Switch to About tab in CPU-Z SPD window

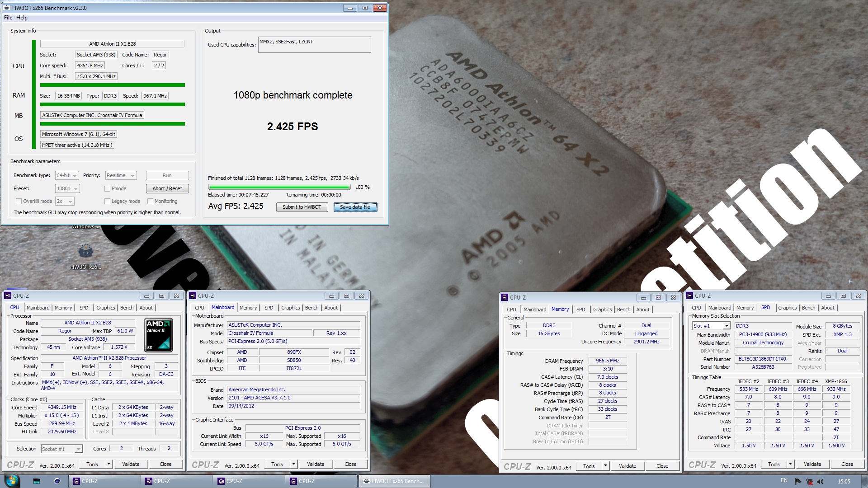(828, 308)
